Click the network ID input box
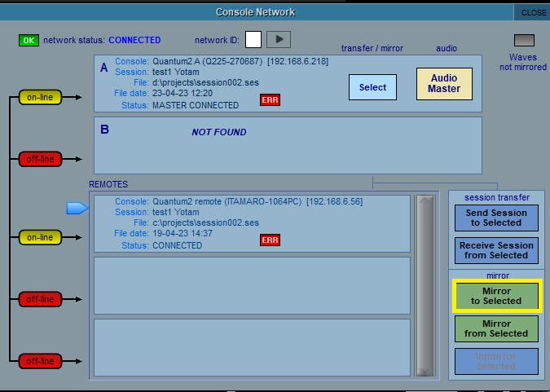 (253, 40)
